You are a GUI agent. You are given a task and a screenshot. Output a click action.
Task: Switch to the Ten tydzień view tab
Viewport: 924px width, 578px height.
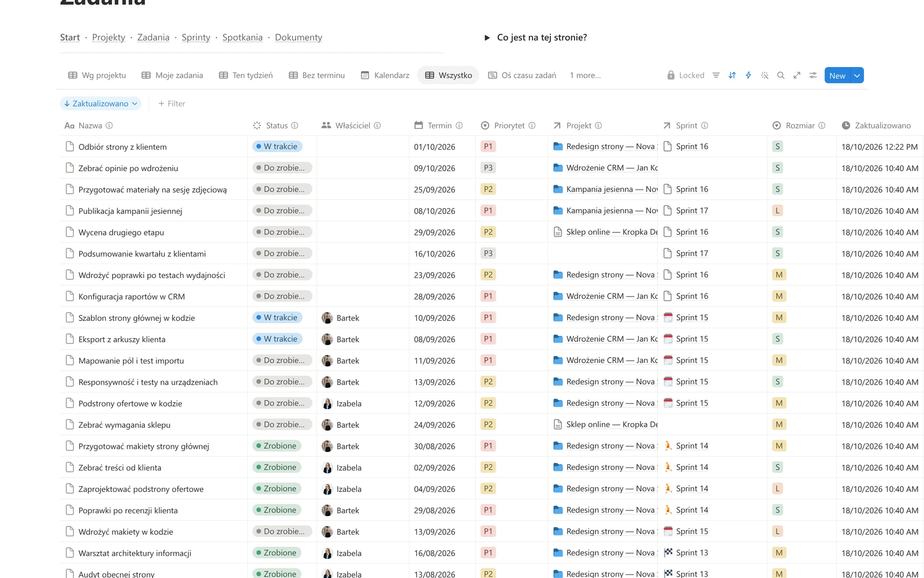point(245,75)
